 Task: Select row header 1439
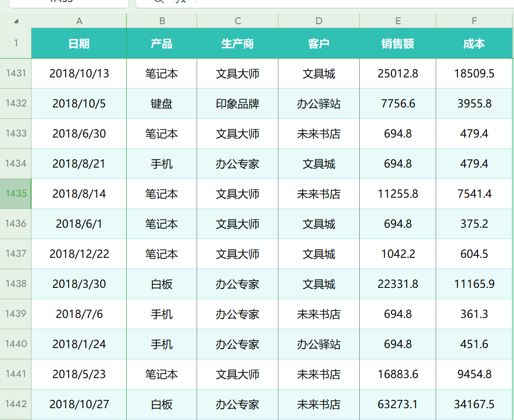pos(16,314)
